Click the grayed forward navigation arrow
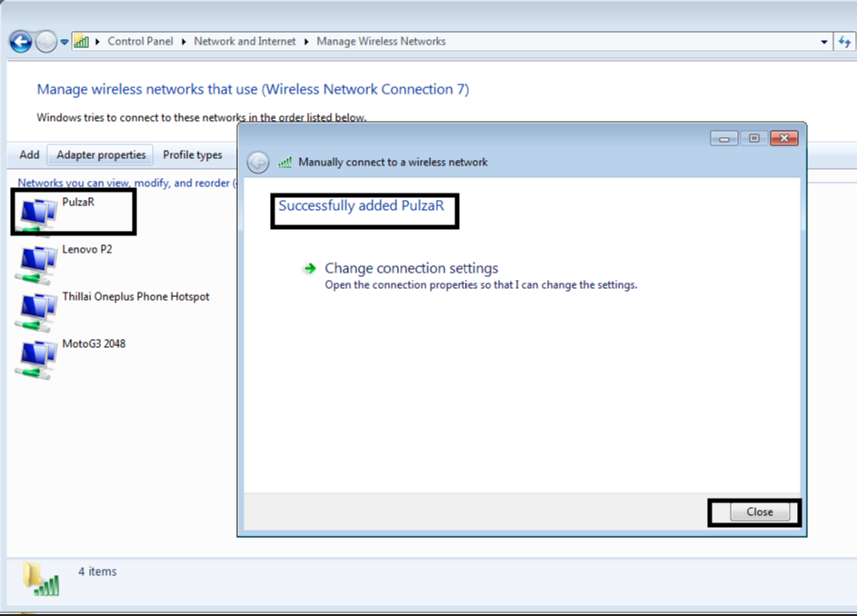The height and width of the screenshot is (616, 857). (44, 41)
